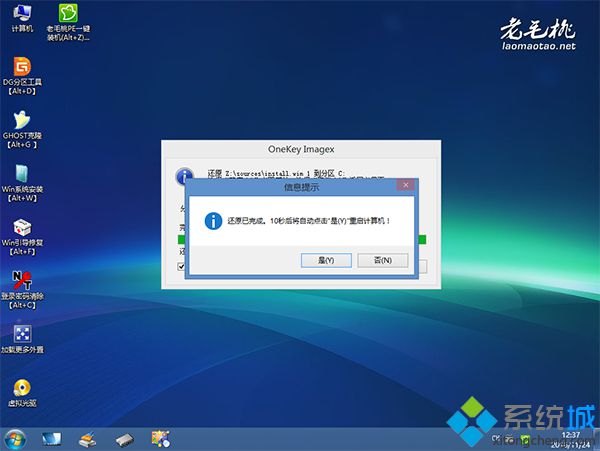Open the 登录密码清除 NT icon

22,290
